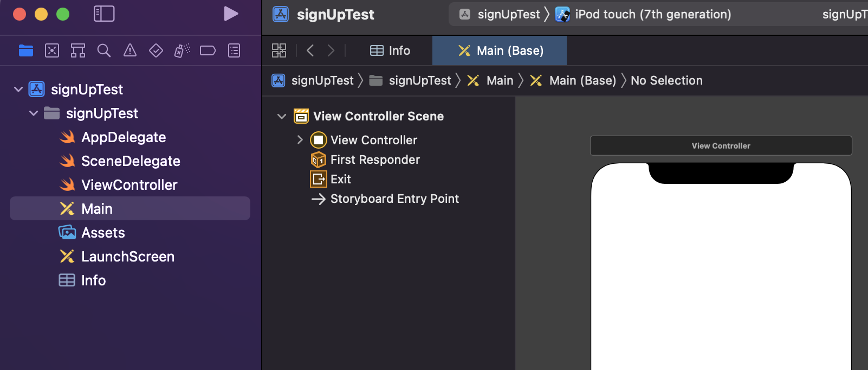The image size is (868, 370).
Task: Click the related items grid icon
Action: 279,50
